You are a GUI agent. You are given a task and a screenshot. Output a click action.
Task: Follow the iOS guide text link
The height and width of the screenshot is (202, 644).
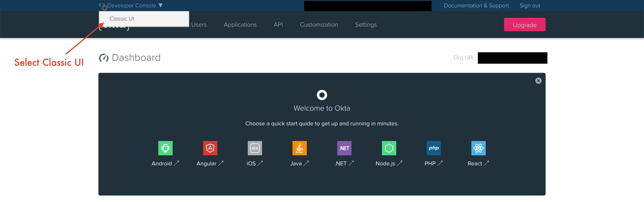pos(255,164)
